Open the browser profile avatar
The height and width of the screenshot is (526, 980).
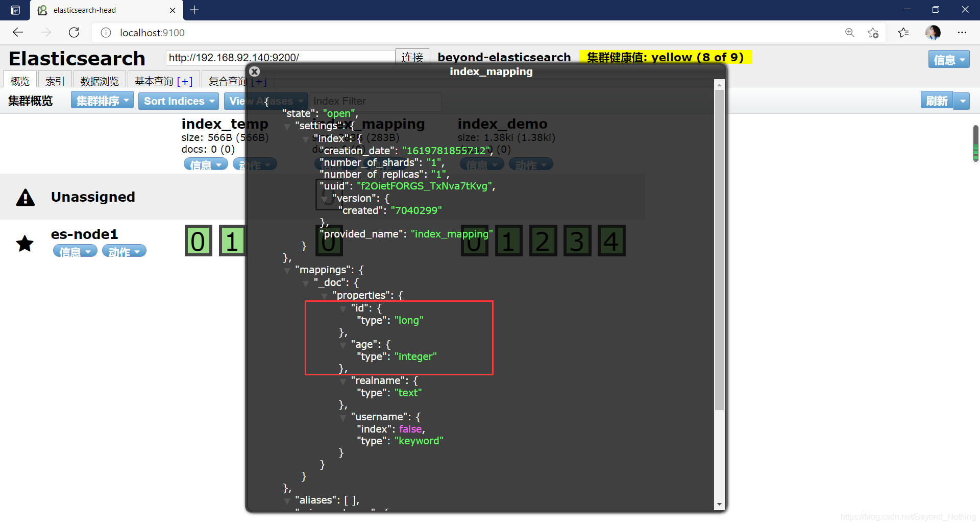[933, 33]
